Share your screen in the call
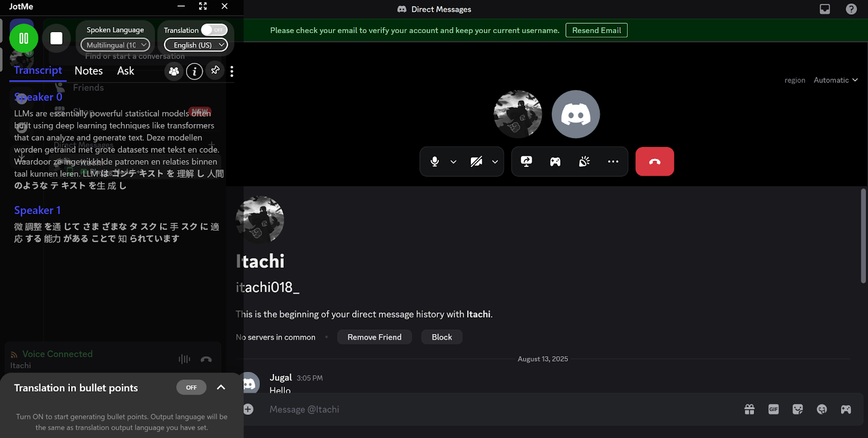The width and height of the screenshot is (868, 438). (x=526, y=162)
